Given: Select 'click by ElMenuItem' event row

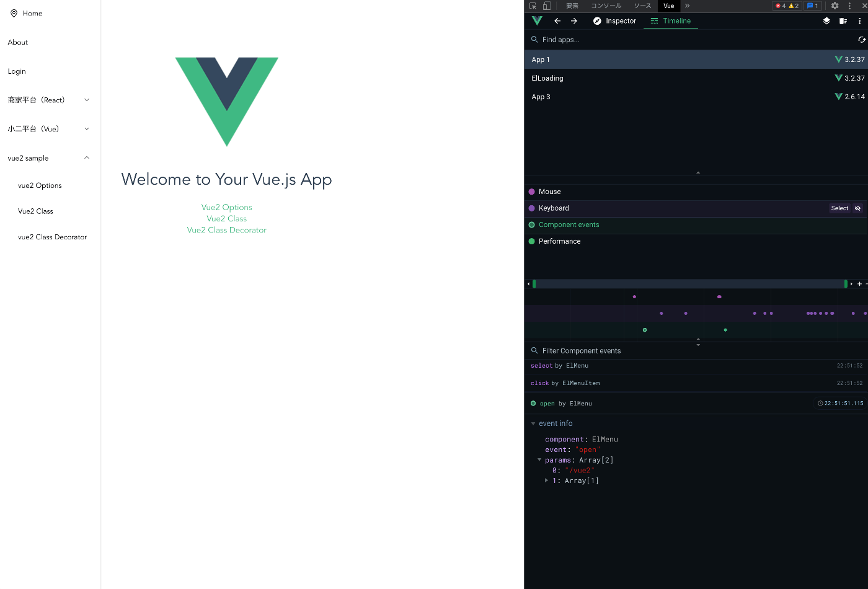Looking at the screenshot, I should coord(696,383).
